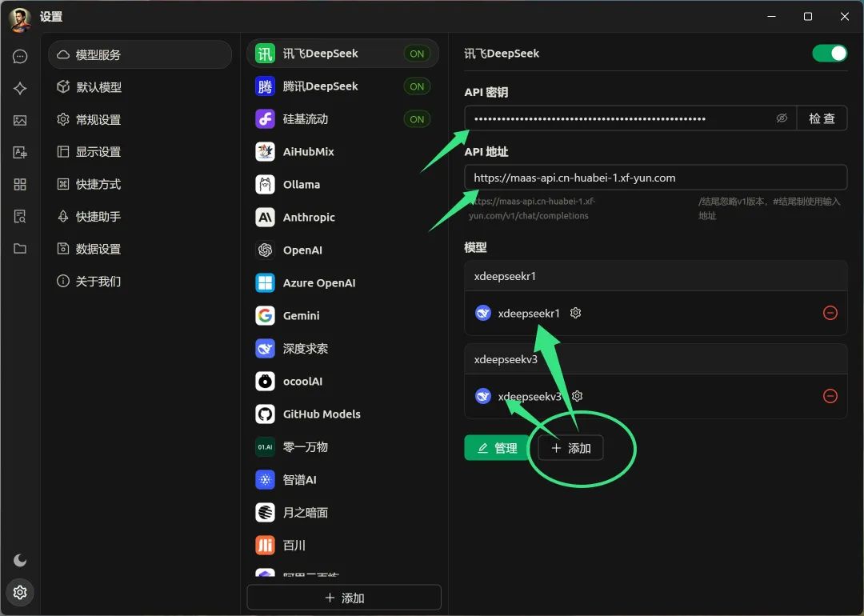Open settings for xdeepseekr1 model gear
Viewport: 864px width, 616px height.
576,313
